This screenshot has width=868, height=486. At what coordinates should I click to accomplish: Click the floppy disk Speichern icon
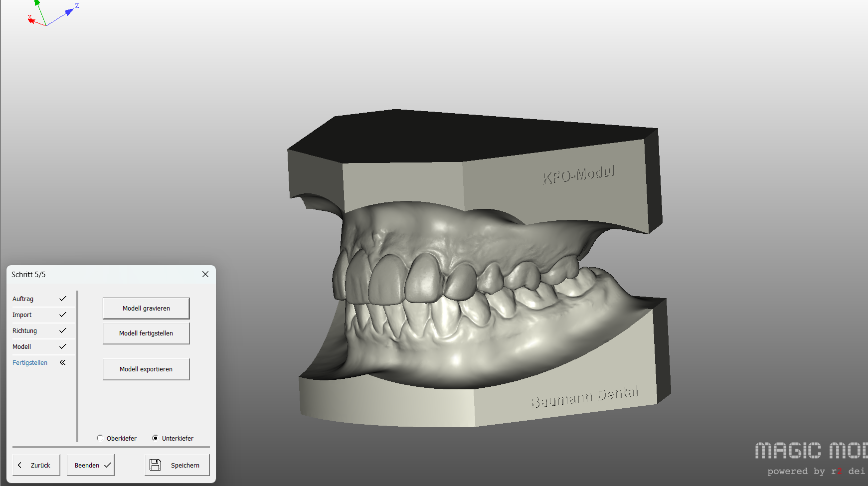point(156,465)
